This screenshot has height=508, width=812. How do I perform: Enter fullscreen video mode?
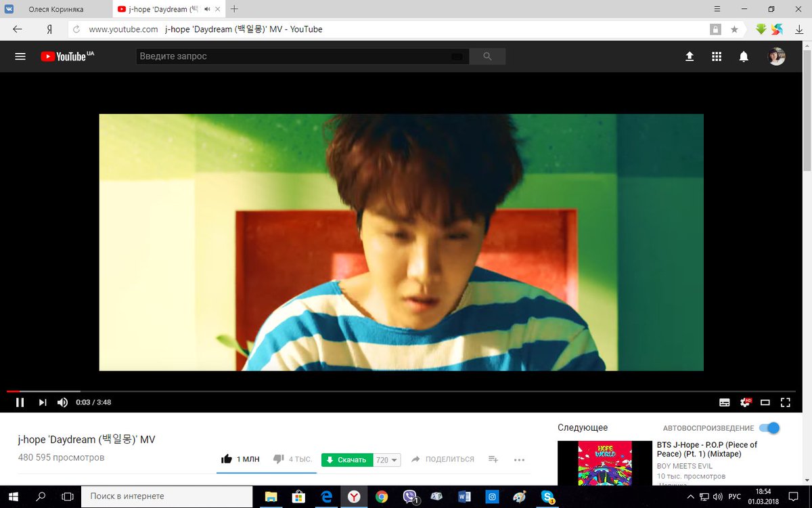786,402
